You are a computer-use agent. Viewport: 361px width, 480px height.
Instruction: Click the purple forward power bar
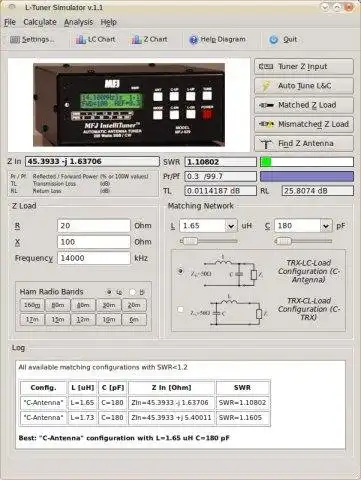307,176
